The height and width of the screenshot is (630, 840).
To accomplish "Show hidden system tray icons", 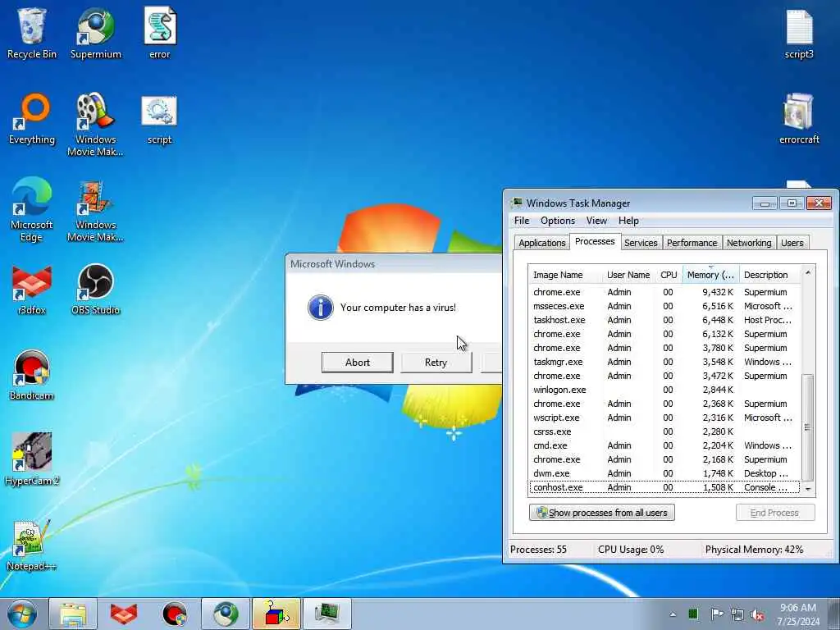I will pyautogui.click(x=673, y=614).
